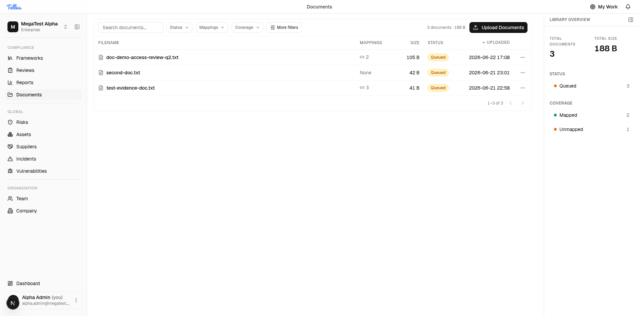Go to Risks
This screenshot has height=316, width=644.
(x=43, y=122)
